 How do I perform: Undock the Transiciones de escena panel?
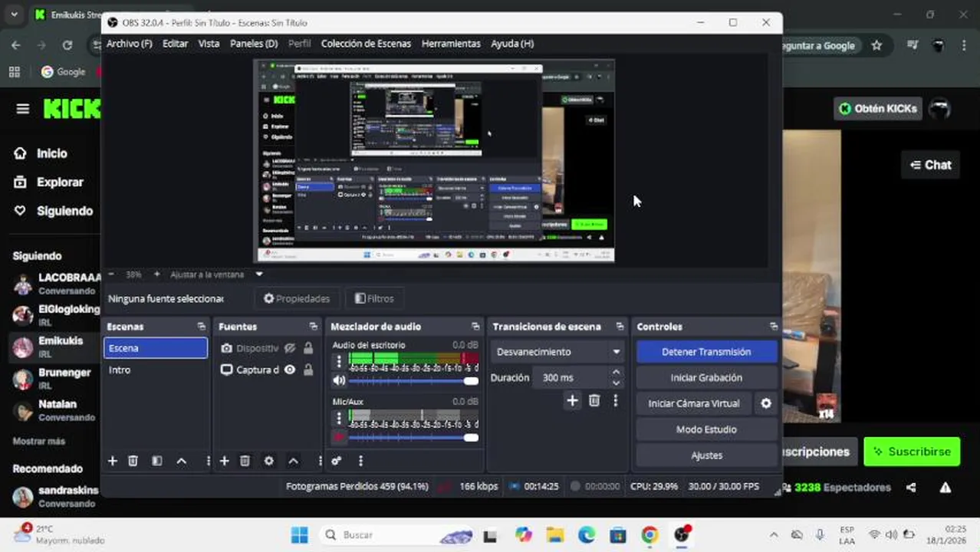point(620,327)
